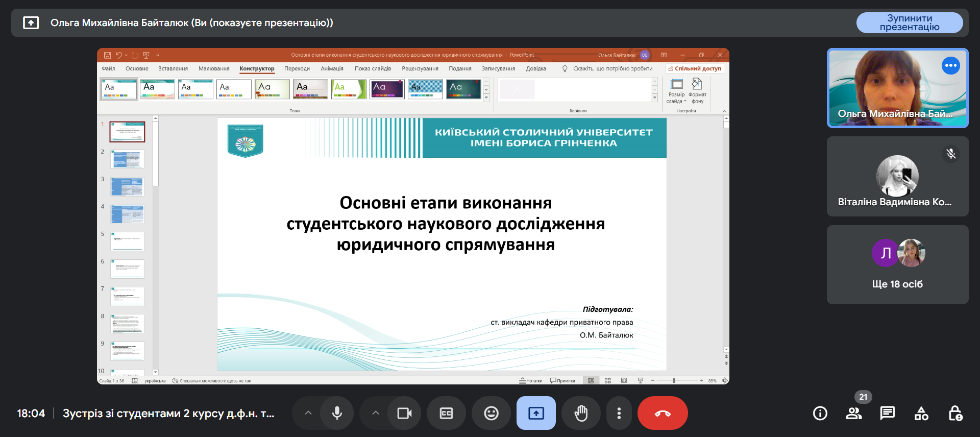
Task: Send a reaction with emoji button
Action: [491, 413]
